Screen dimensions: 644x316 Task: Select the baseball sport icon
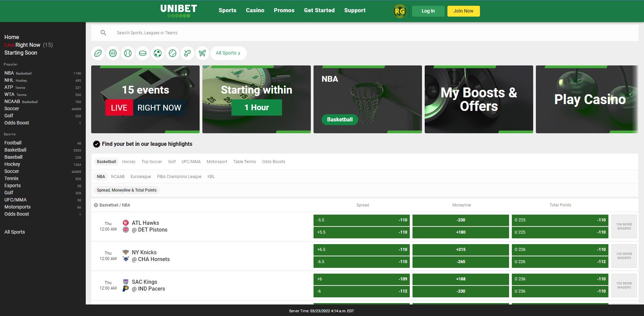128,53
